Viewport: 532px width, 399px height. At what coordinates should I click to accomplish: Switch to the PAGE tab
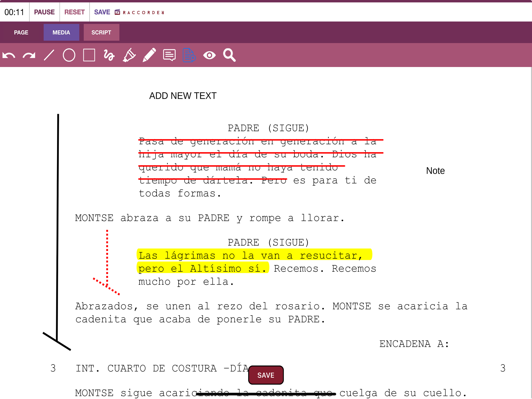21,32
